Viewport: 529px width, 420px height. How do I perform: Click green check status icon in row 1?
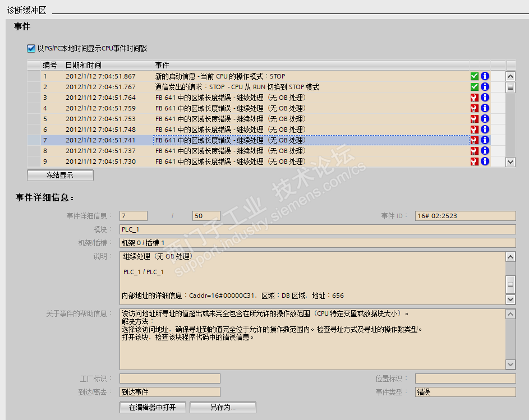click(x=475, y=76)
